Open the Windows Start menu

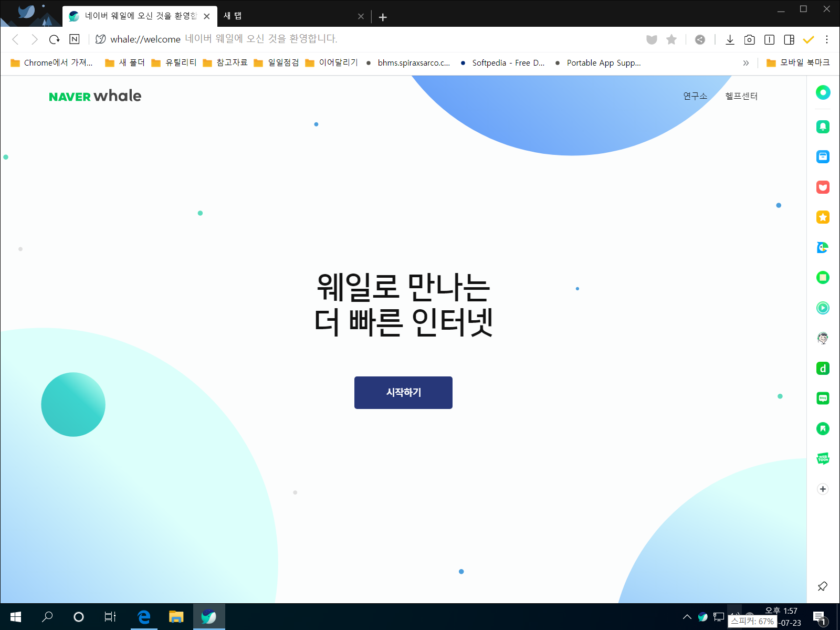pyautogui.click(x=16, y=617)
